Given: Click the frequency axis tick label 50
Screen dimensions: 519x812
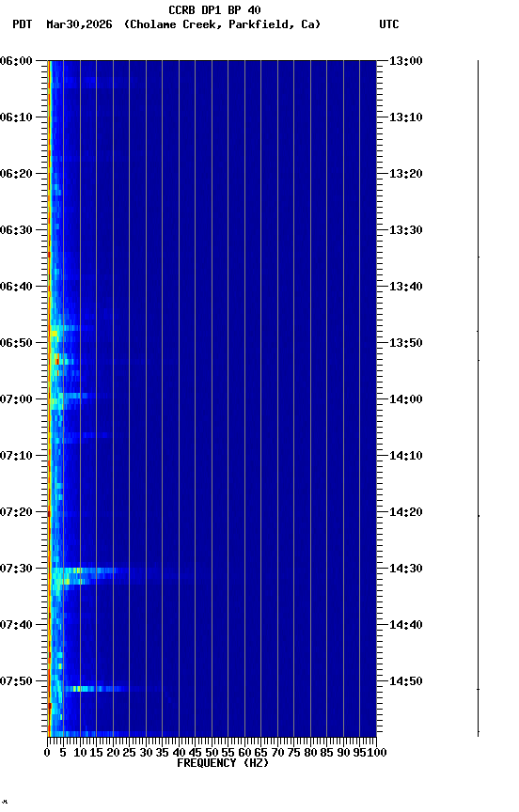Looking at the screenshot, I should [x=212, y=754].
